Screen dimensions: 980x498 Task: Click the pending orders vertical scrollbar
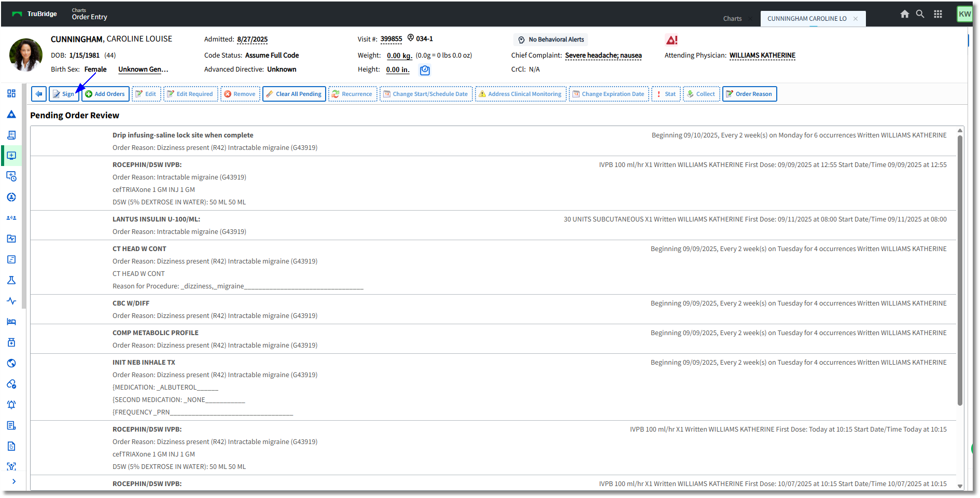click(x=960, y=270)
